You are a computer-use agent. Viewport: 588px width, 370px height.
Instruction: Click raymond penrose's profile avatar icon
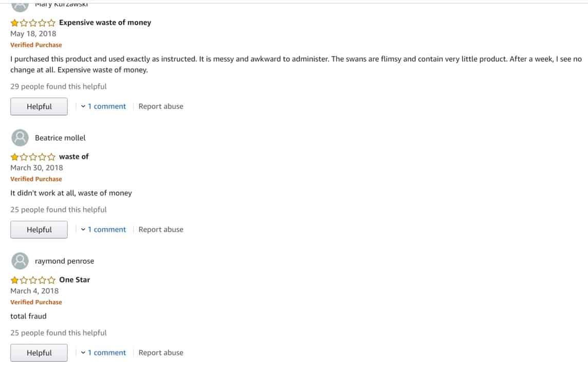[20, 261]
